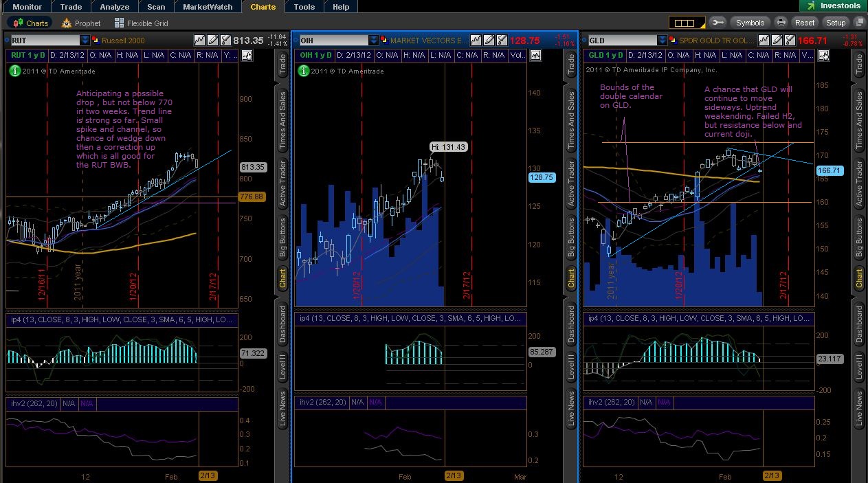The height and width of the screenshot is (483, 868).
Task: Click the ip4 study header in RUT panel
Action: click(x=121, y=318)
